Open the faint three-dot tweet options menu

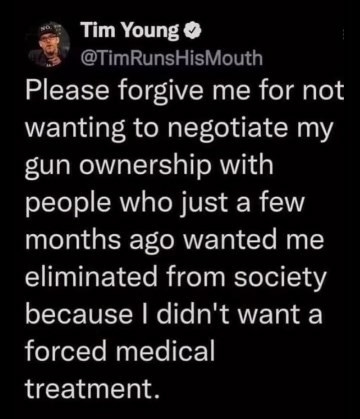344,35
